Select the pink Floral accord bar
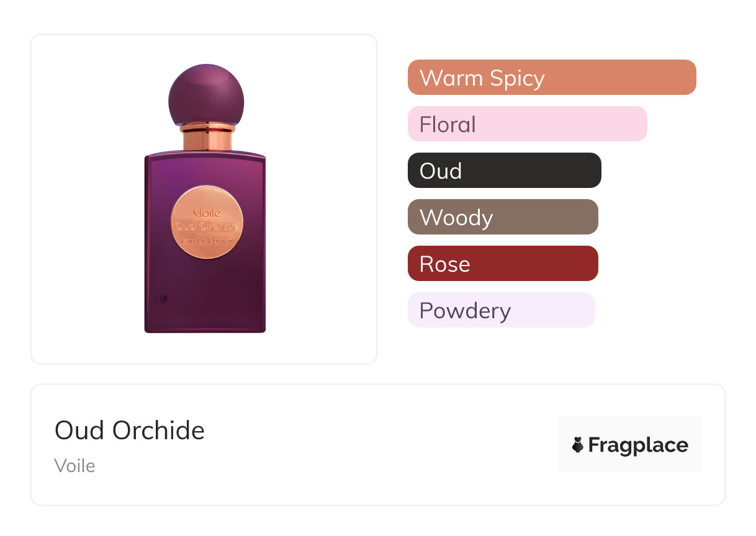 tap(527, 124)
